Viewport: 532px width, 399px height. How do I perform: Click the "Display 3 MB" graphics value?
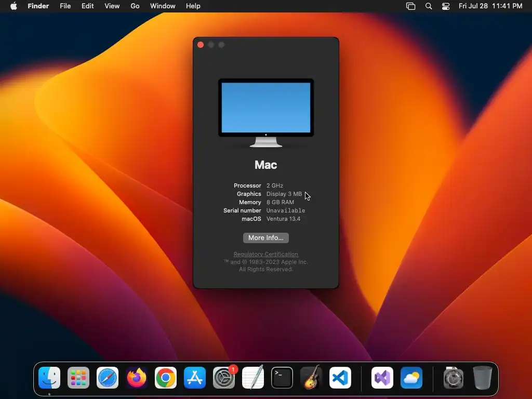coord(284,194)
